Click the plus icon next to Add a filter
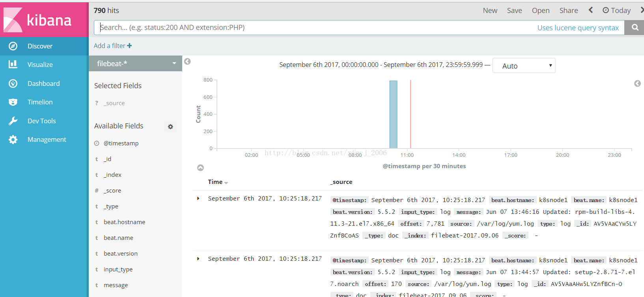Viewport: 644px width, 297px height. click(129, 46)
